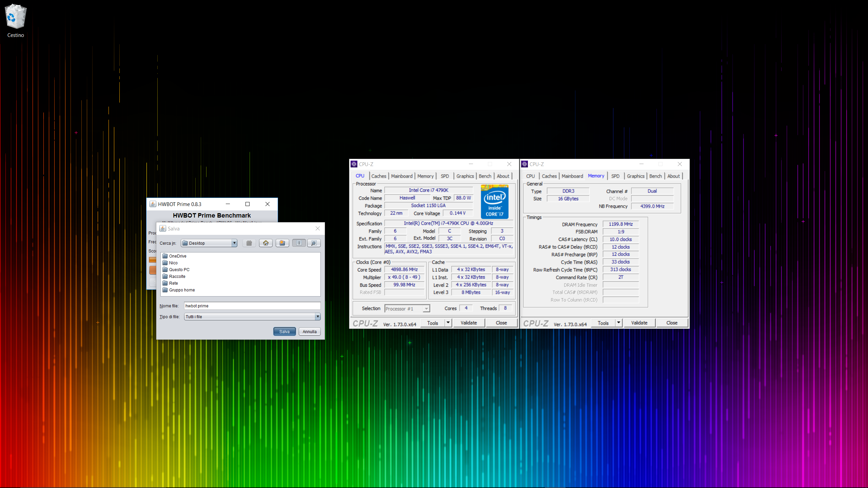Open Bench tab in right CPU-Z window
868x488 pixels.
point(655,176)
